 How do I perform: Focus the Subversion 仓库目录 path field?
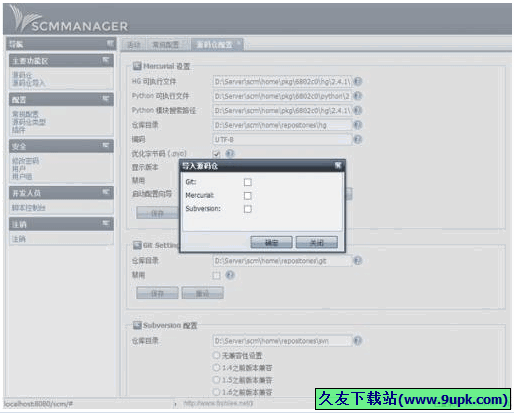pyautogui.click(x=282, y=341)
